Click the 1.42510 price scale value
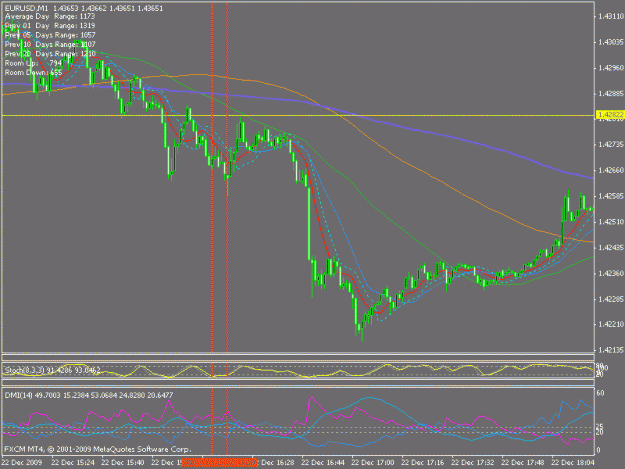Screen dimensions: 625x469 (611, 222)
